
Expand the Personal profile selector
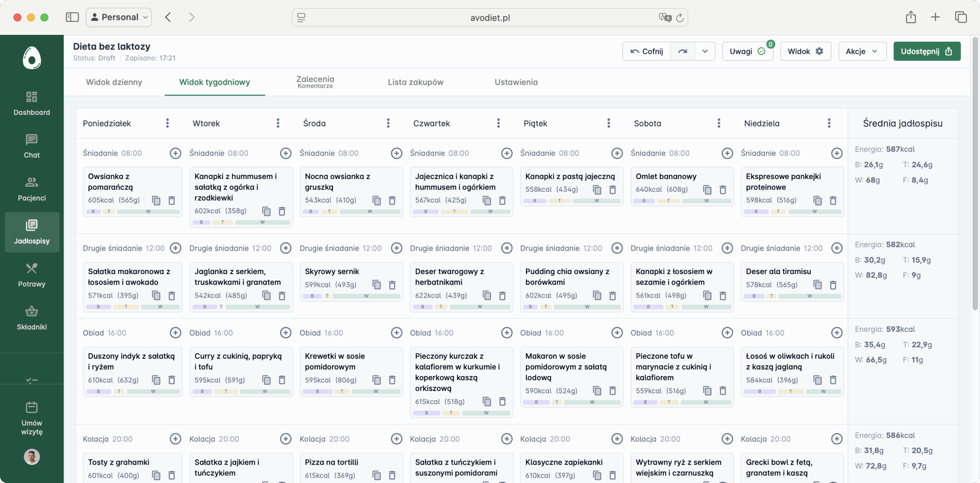tap(119, 17)
